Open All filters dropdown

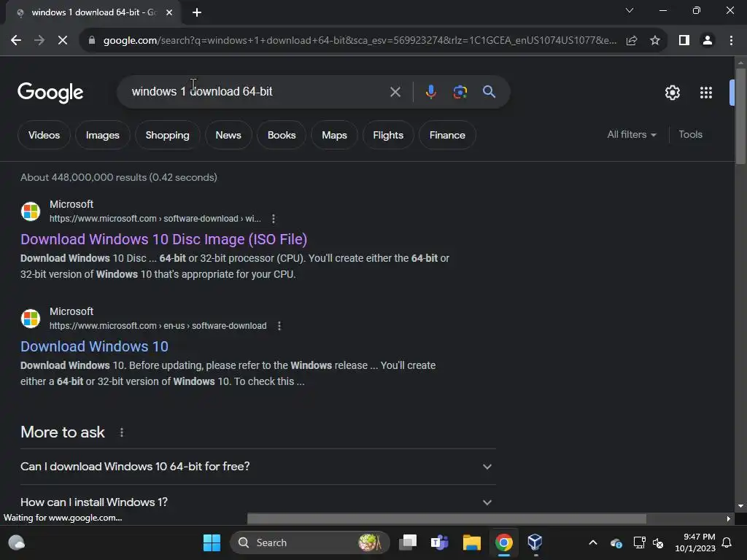click(x=631, y=135)
